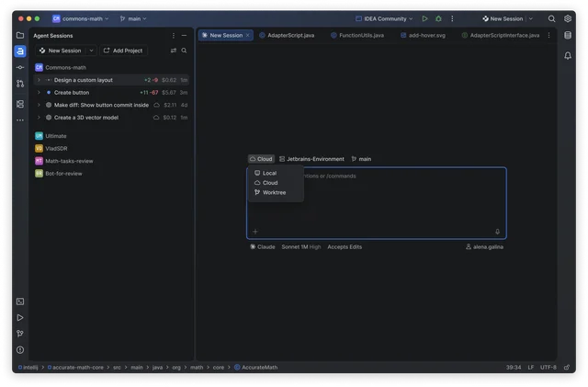Click New Session button in sessions panel
588x387 pixels.
tap(62, 51)
